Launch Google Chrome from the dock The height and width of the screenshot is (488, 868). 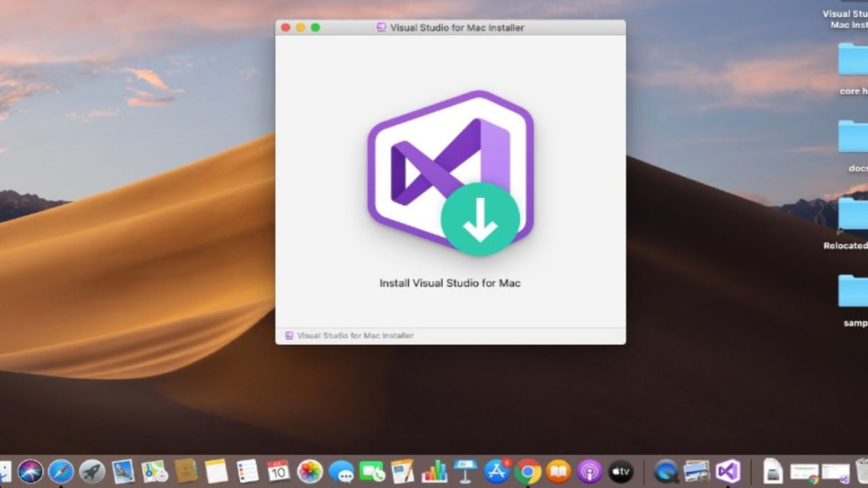pyautogui.click(x=528, y=470)
